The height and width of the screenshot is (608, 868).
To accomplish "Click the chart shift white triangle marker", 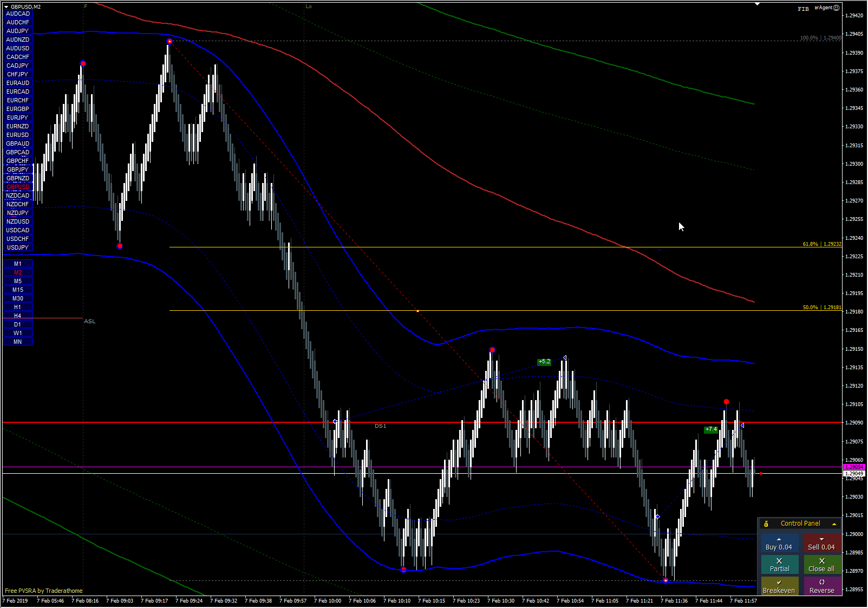I will click(758, 4).
